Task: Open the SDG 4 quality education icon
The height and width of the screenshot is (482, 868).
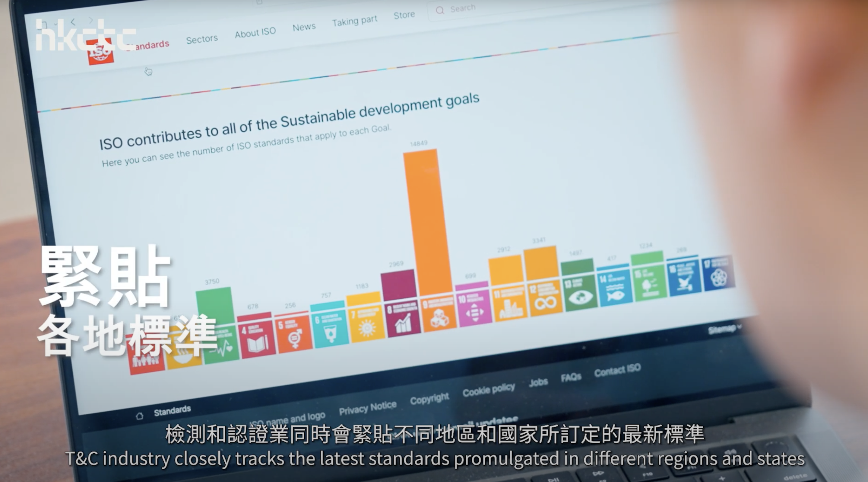Action: pos(257,339)
